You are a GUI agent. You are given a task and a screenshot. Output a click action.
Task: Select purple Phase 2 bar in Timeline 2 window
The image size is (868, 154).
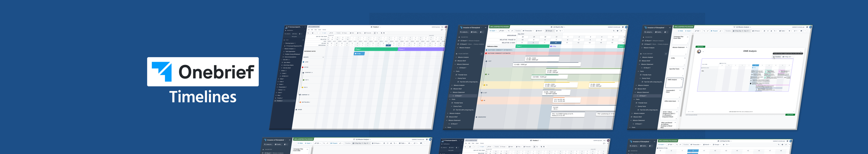point(421,49)
